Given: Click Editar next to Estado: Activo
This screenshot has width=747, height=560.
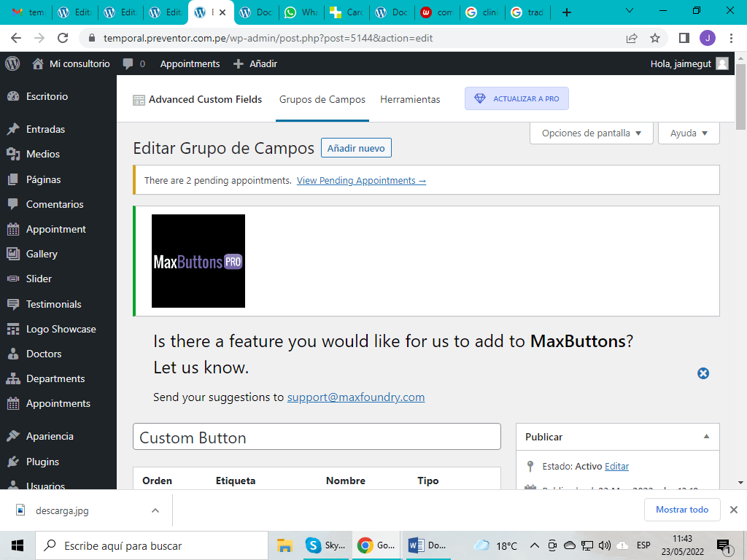Looking at the screenshot, I should coord(616,466).
